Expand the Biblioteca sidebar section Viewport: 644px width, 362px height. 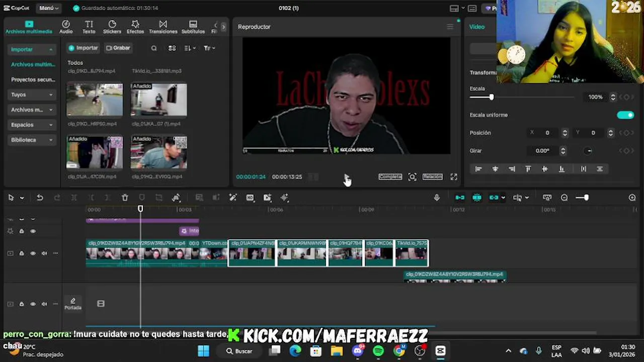coord(32,140)
